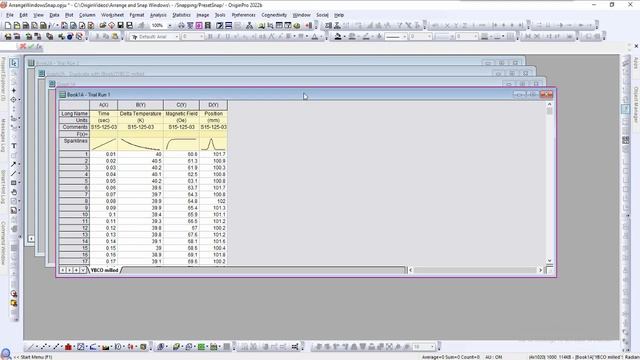Toggle Underline formatting button
This screenshot has width=640, height=360.
pyautogui.click(x=227, y=37)
